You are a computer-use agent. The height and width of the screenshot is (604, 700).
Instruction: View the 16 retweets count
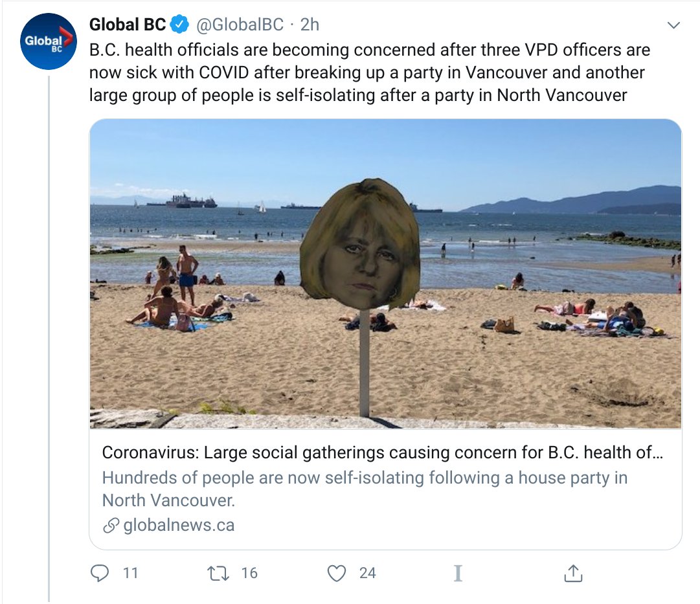point(249,573)
